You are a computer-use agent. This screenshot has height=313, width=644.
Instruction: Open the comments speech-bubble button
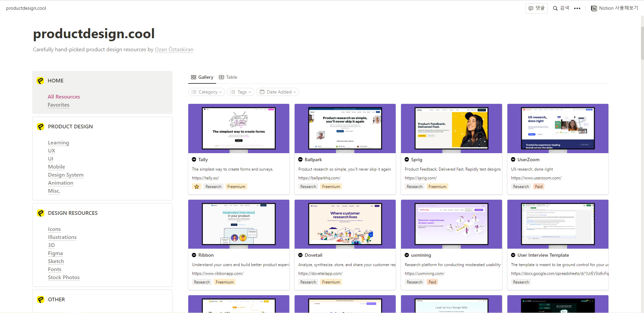536,8
